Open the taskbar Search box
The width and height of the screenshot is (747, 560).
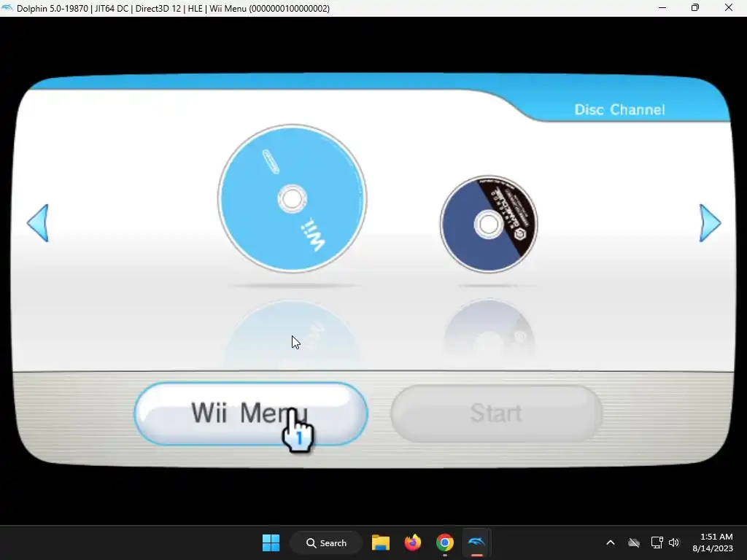click(x=326, y=542)
